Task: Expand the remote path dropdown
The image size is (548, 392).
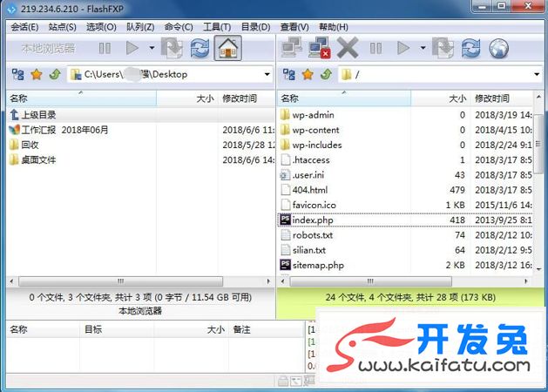Action: 537,74
